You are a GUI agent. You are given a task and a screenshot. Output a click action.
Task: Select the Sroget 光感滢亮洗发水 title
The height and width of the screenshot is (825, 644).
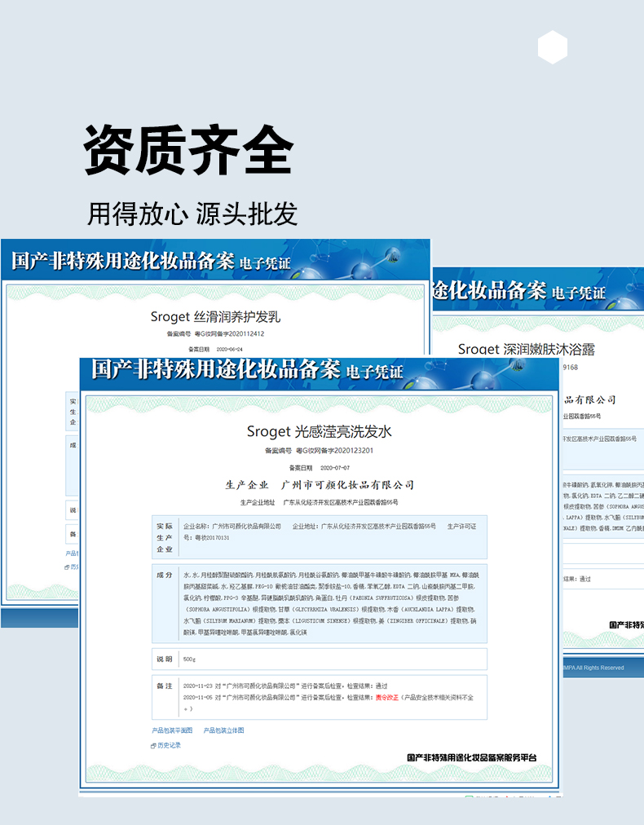click(320, 431)
